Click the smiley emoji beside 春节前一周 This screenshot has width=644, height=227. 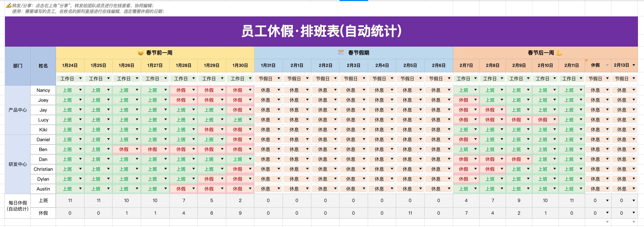pos(140,53)
